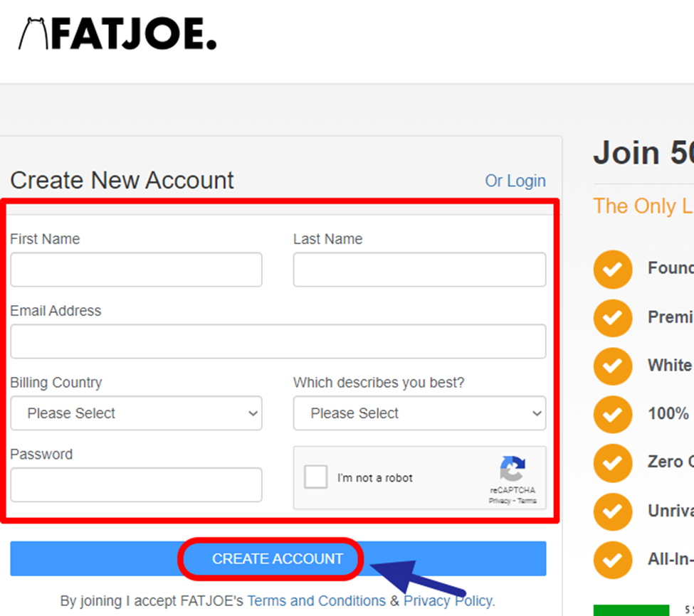This screenshot has height=616, width=694.
Task: Follow the "Or Login" link
Action: tap(515, 181)
